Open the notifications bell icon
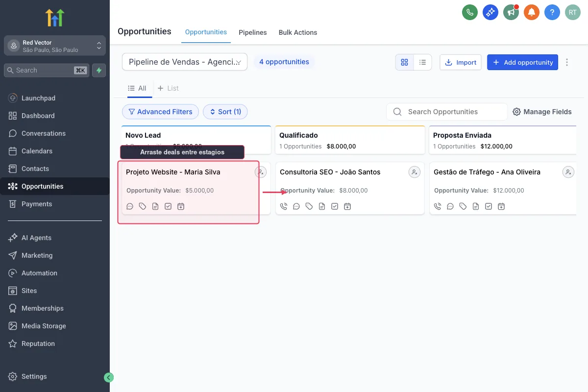Viewport: 588px width, 392px height. tap(532, 12)
